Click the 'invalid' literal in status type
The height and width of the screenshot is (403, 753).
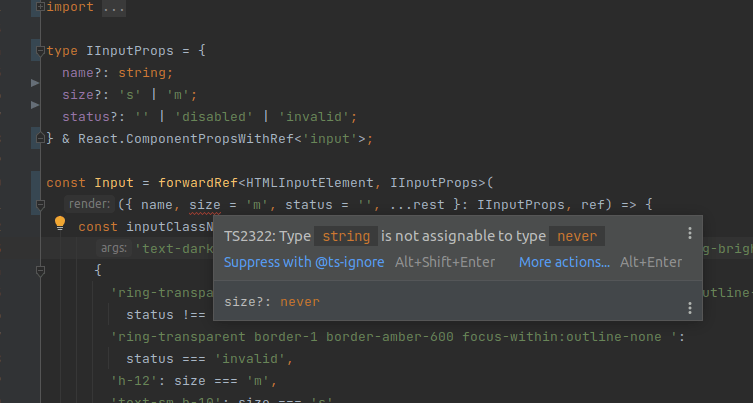click(x=314, y=117)
